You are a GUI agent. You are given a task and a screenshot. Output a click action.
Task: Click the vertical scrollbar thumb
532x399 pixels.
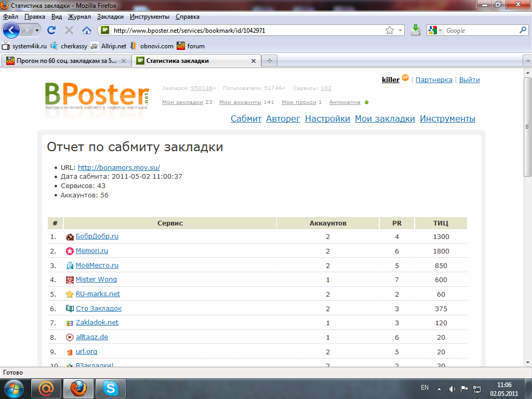(x=527, y=127)
